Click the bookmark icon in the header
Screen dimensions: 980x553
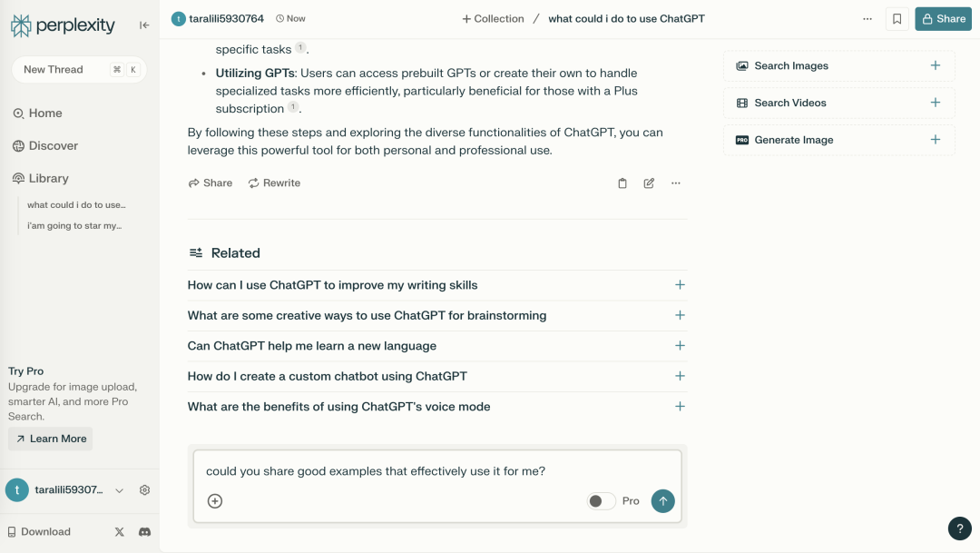point(897,19)
